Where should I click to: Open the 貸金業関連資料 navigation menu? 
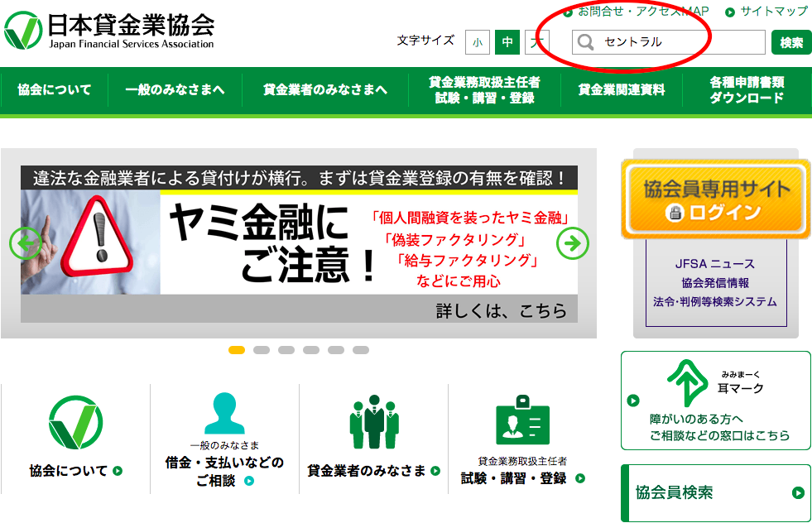coord(622,90)
